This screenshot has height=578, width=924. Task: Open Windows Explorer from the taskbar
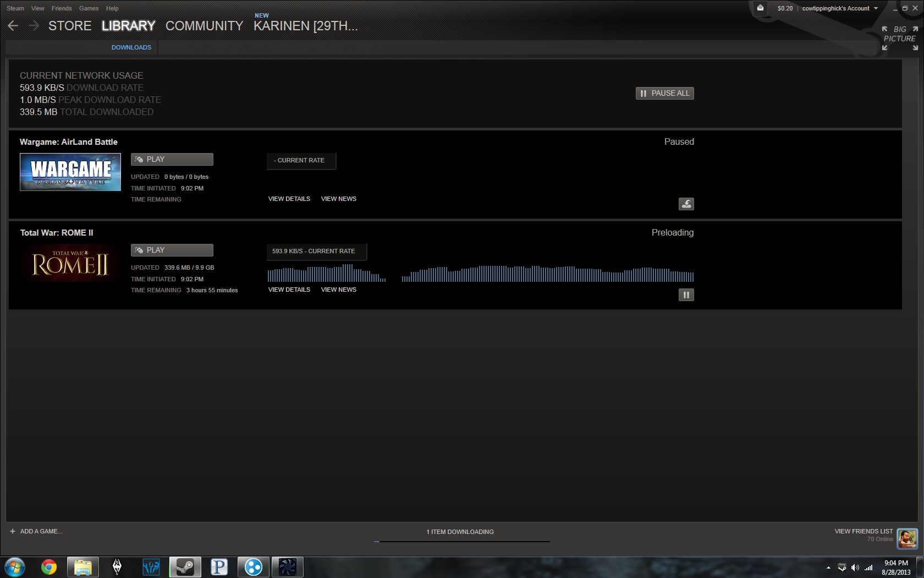[83, 567]
